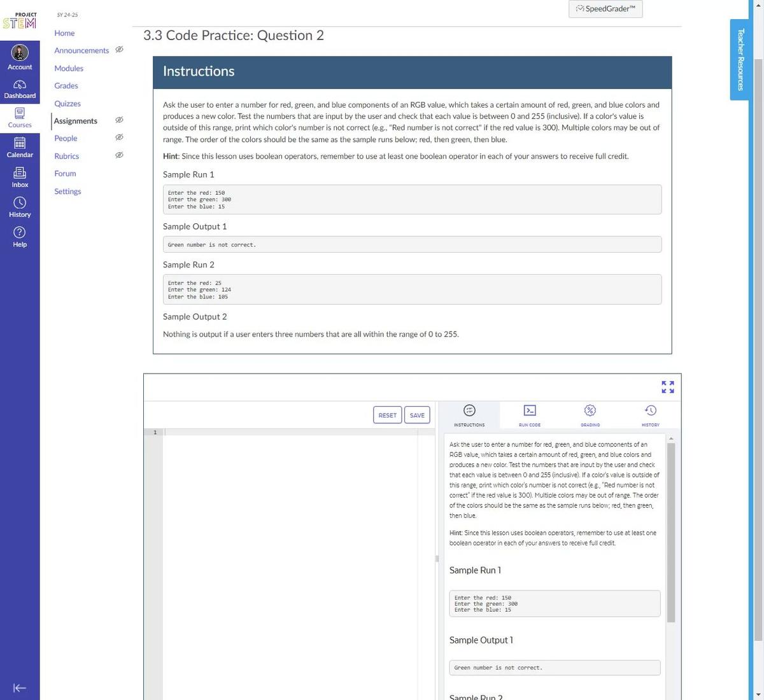Viewport: 764px width, 700px height.
Task: Toggle People visibility eye icon
Action: [119, 137]
